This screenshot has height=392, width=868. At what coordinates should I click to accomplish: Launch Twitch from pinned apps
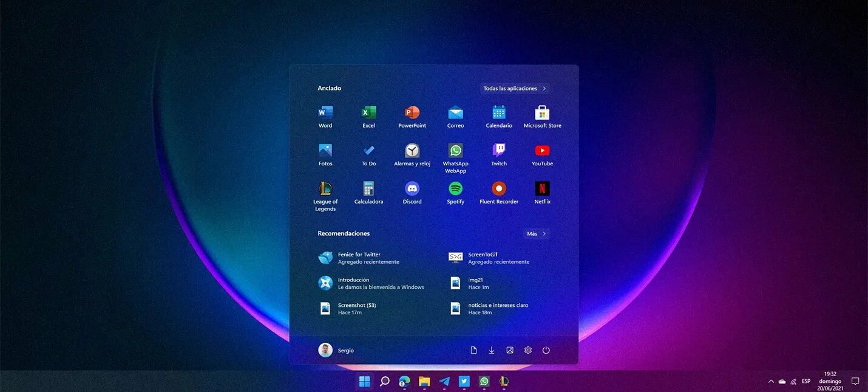pos(499,155)
